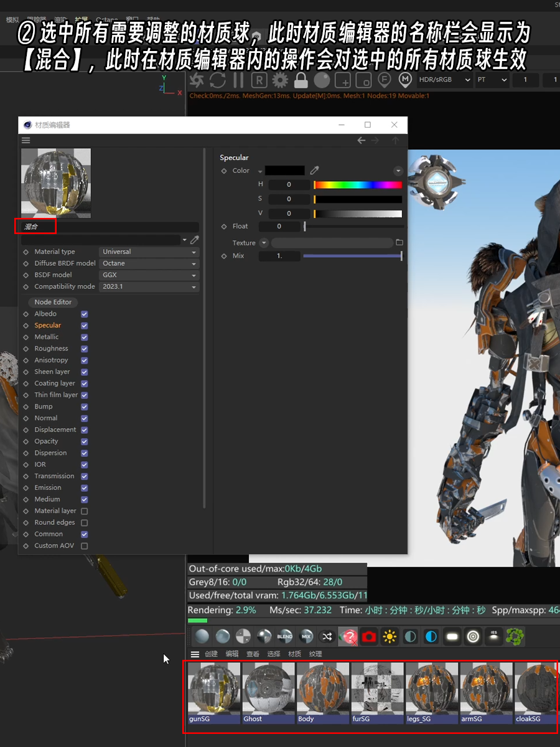Add Octane daylight via sun icon
The image size is (560, 747).
click(390, 636)
